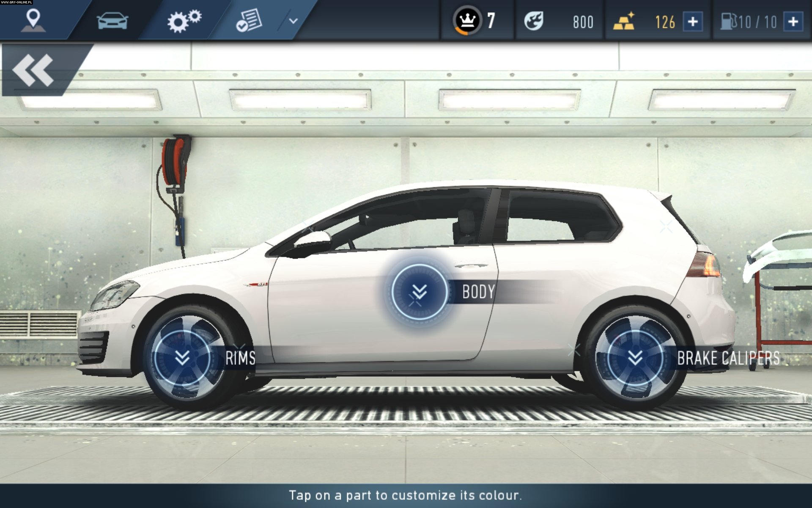
Task: Switch to the car garage tab
Action: point(112,20)
